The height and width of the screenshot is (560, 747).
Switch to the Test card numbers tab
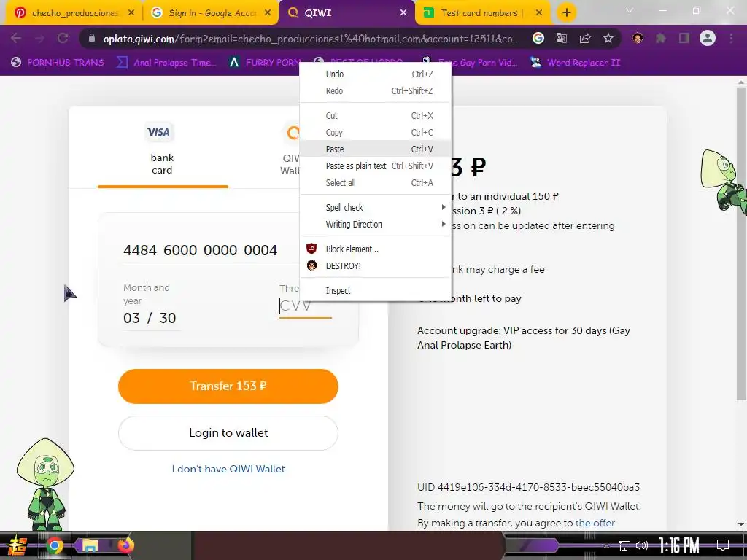pos(483,13)
